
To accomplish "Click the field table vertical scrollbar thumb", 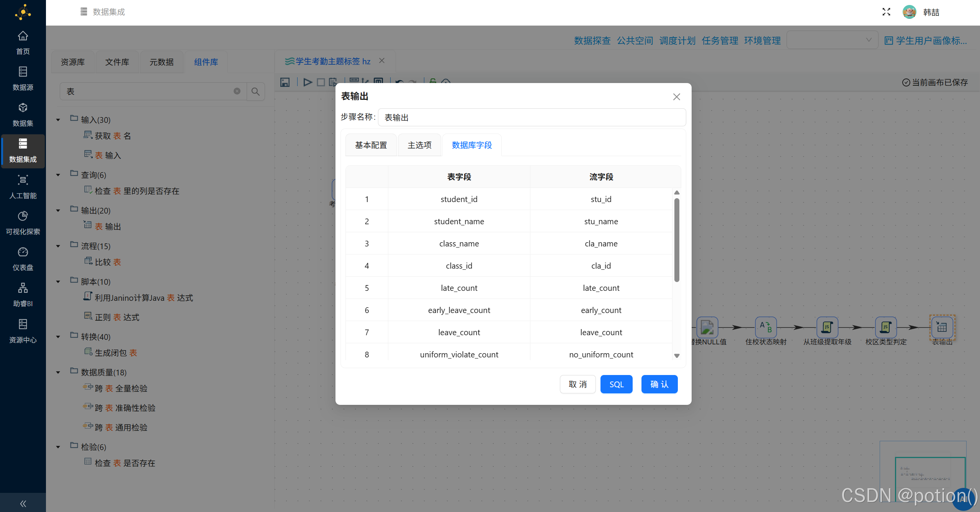I will pos(677,240).
